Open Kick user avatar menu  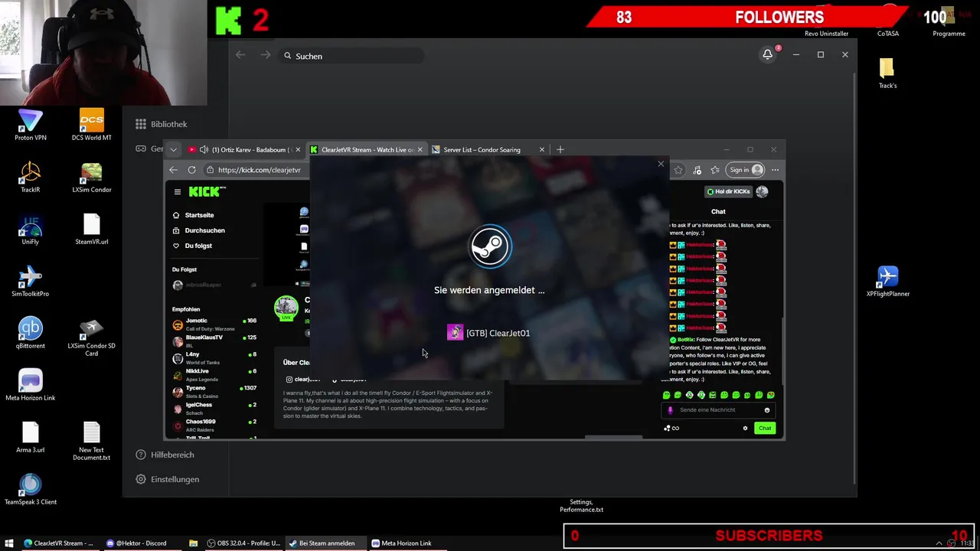[762, 191]
